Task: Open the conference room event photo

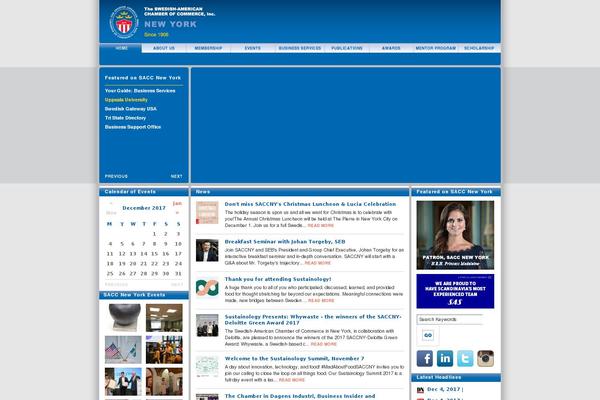Action: click(164, 318)
